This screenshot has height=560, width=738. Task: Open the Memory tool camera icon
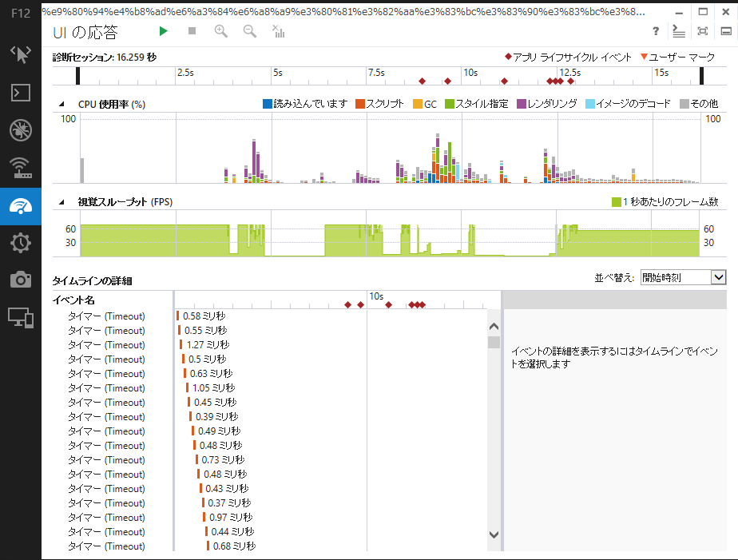[21, 280]
